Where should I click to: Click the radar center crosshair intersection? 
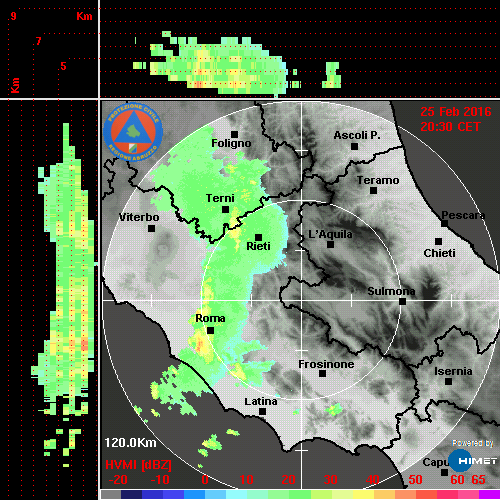[302, 300]
